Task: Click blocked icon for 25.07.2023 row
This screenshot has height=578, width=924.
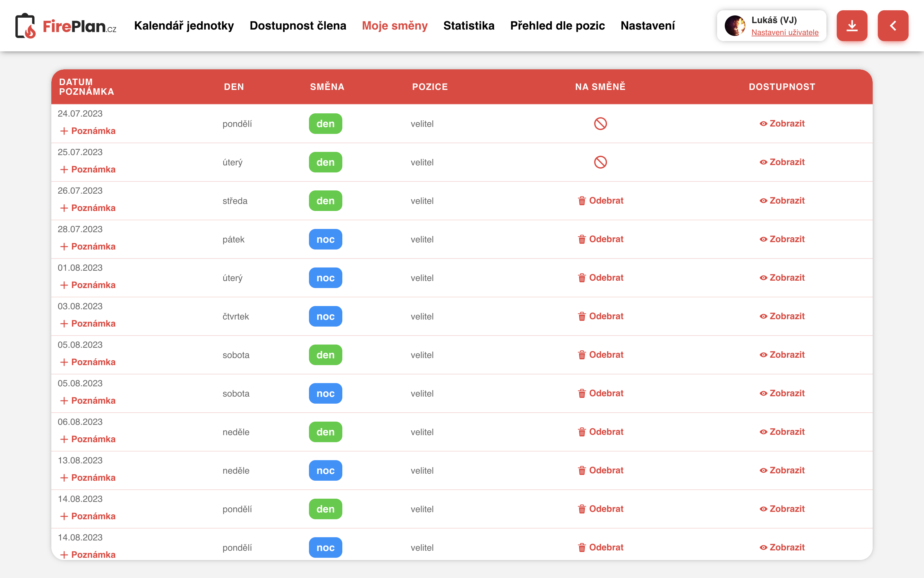Action: click(600, 162)
